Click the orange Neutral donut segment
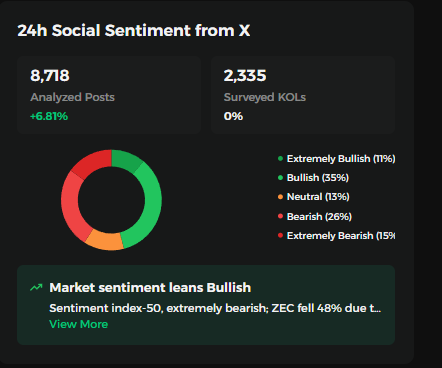 pos(105,241)
